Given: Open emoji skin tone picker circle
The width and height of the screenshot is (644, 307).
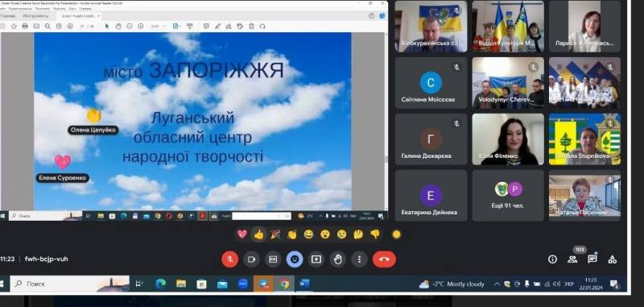Looking at the screenshot, I should [396, 234].
